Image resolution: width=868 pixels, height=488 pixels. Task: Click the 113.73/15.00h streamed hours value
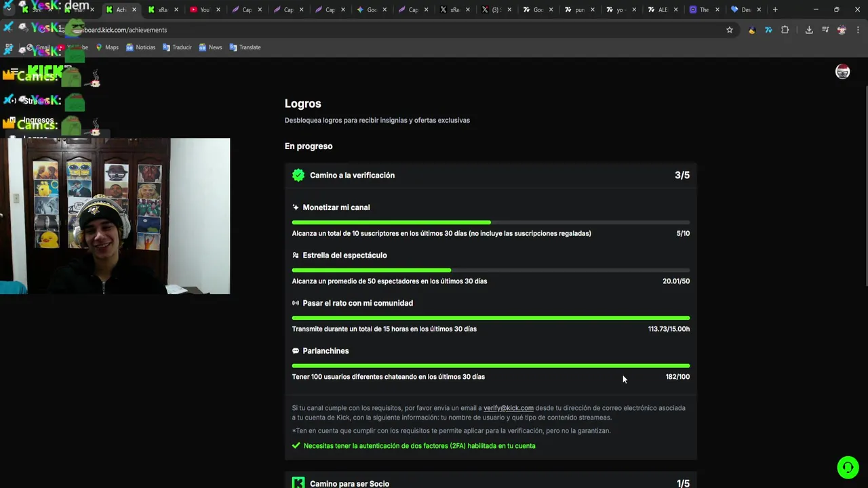click(669, 329)
